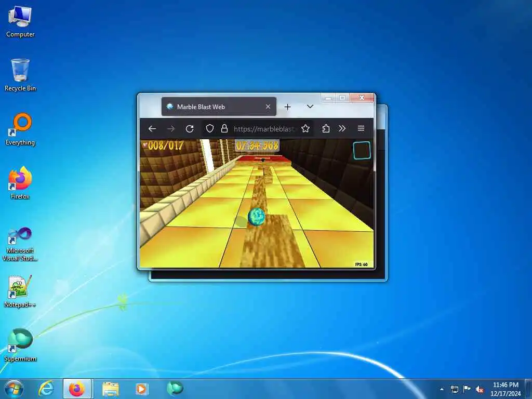Select the Marble Blast Web tab
532x399 pixels.
[x=219, y=107]
